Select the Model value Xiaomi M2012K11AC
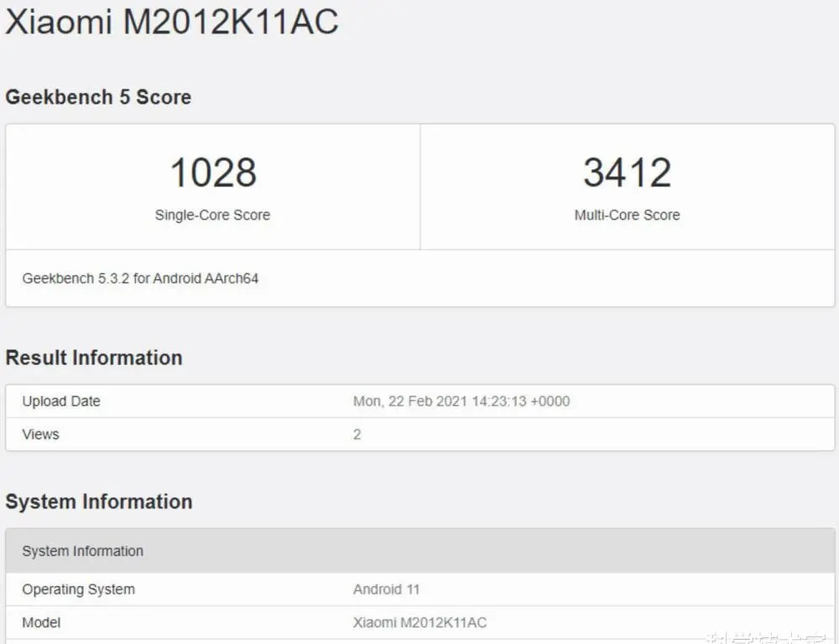839x644 pixels. [419, 622]
